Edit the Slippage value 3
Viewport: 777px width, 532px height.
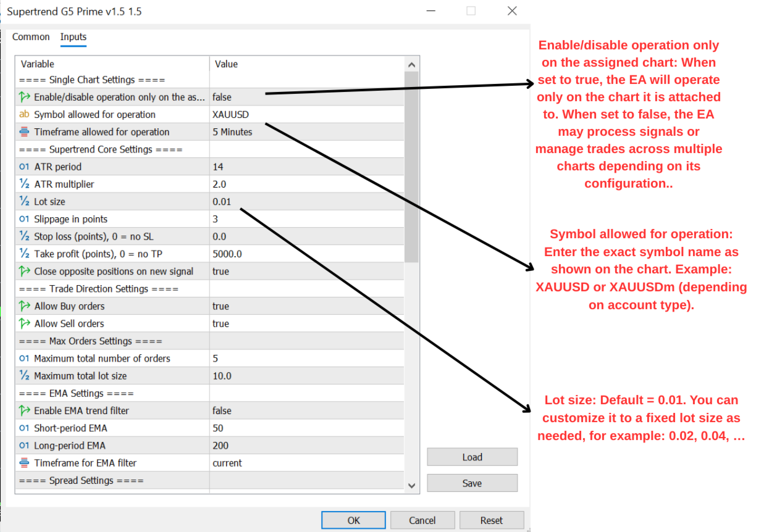(x=307, y=219)
